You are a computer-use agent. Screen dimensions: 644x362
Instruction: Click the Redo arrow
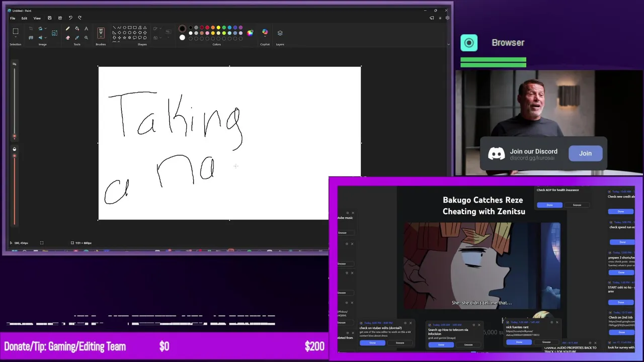79,18
